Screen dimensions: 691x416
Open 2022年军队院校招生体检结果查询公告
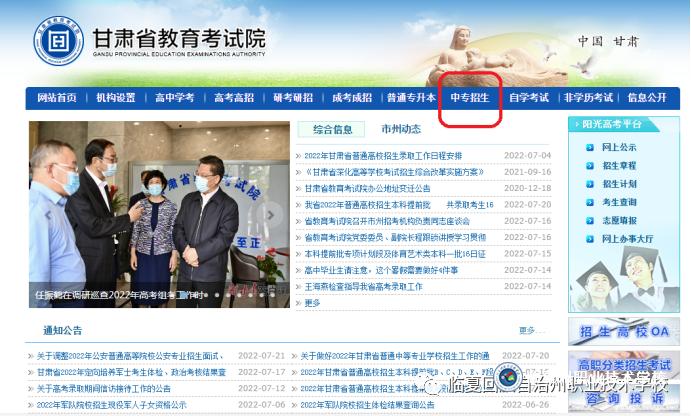point(367,405)
